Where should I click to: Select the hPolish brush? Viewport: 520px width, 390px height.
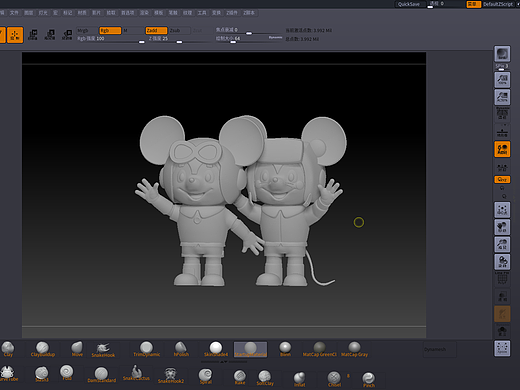pyautogui.click(x=181, y=349)
